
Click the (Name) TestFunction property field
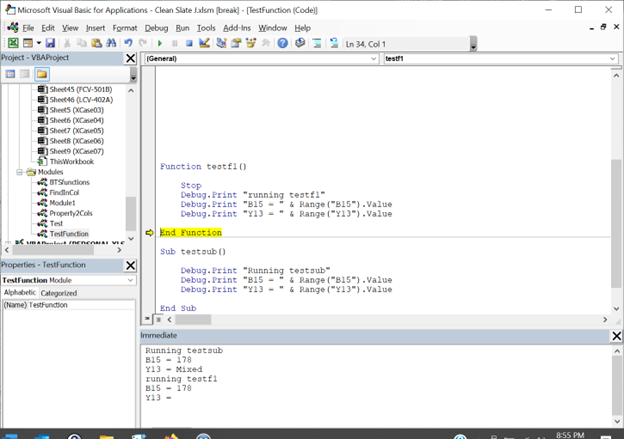tap(68, 305)
